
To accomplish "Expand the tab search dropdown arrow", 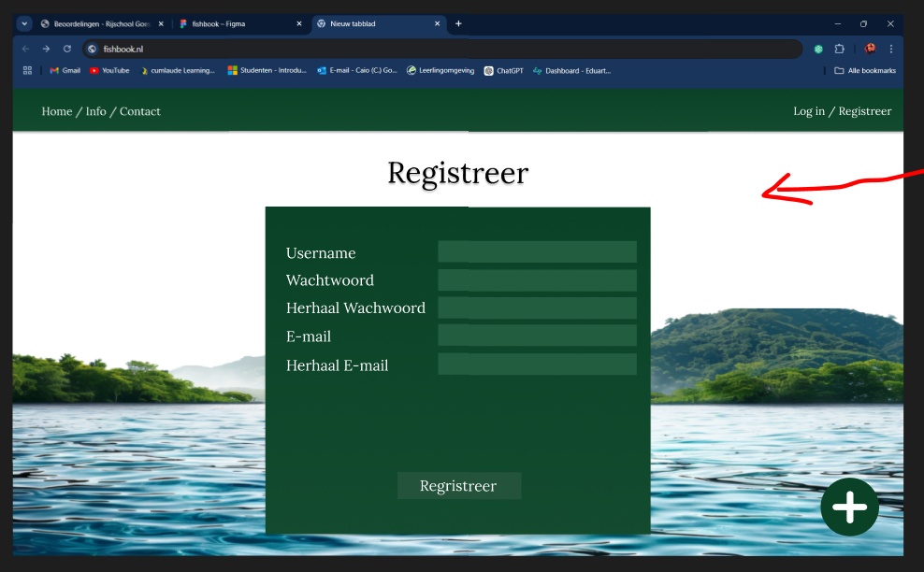I will pos(24,23).
